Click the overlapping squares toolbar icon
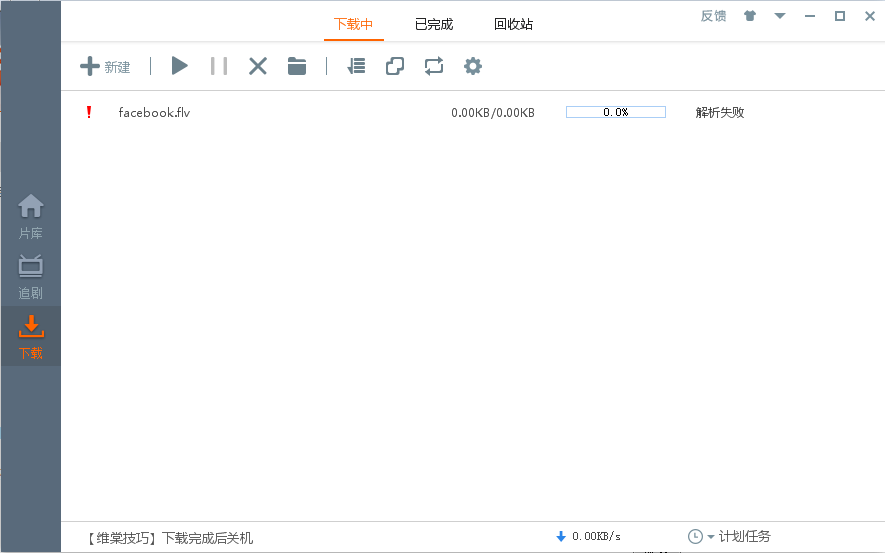Screen dimensions: 885x553 pos(395,66)
